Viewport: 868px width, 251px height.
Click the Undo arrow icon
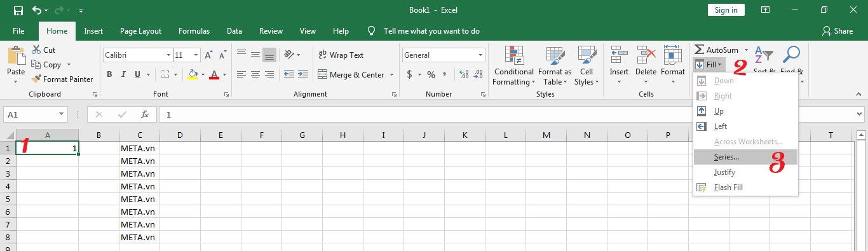pyautogui.click(x=37, y=10)
